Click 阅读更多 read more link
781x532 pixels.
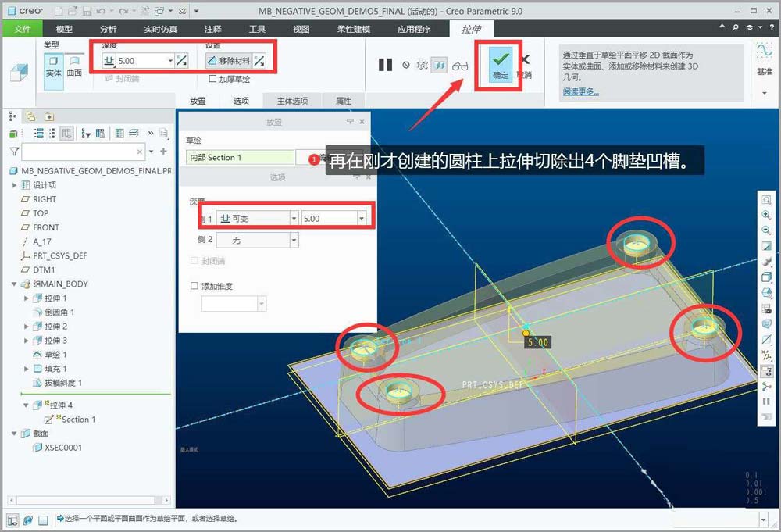tap(581, 91)
